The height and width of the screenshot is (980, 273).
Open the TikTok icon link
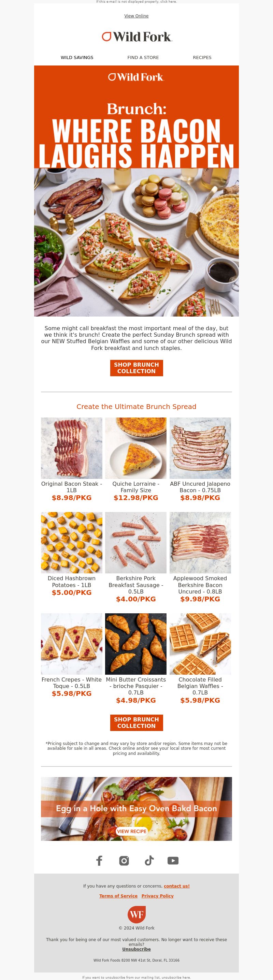coord(149,860)
